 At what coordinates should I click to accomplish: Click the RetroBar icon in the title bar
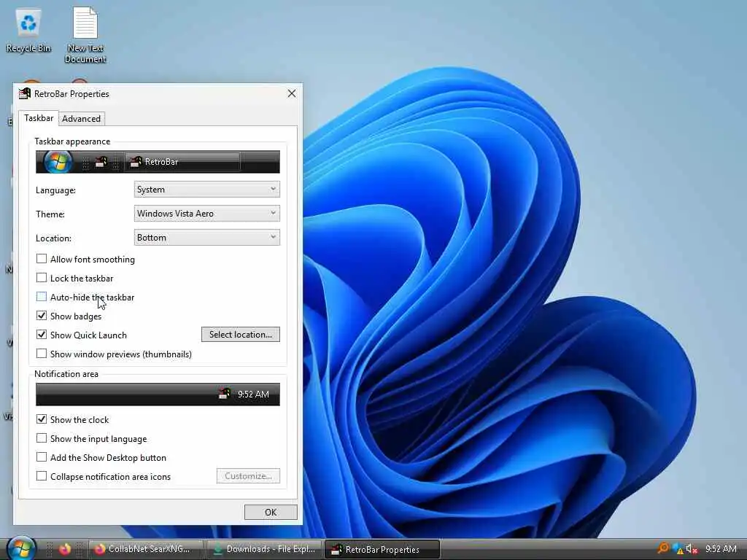pyautogui.click(x=24, y=93)
